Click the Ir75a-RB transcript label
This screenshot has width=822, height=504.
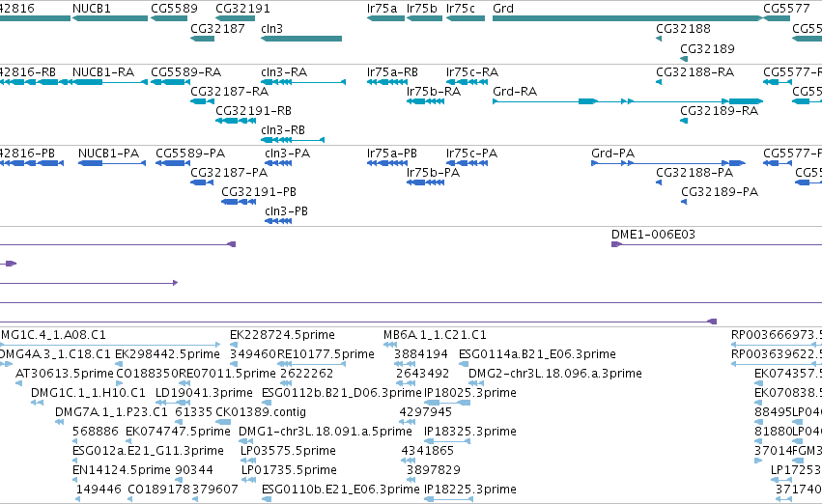393,71
